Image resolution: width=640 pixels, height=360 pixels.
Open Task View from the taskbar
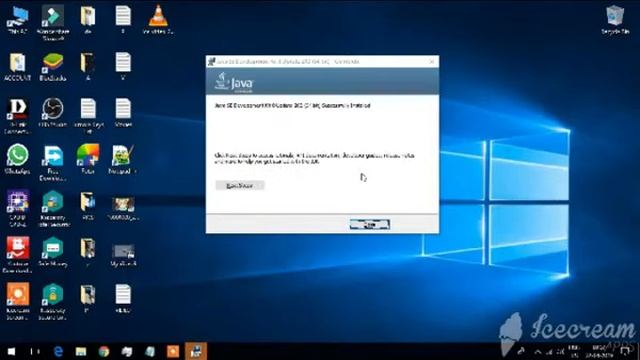tap(35, 351)
